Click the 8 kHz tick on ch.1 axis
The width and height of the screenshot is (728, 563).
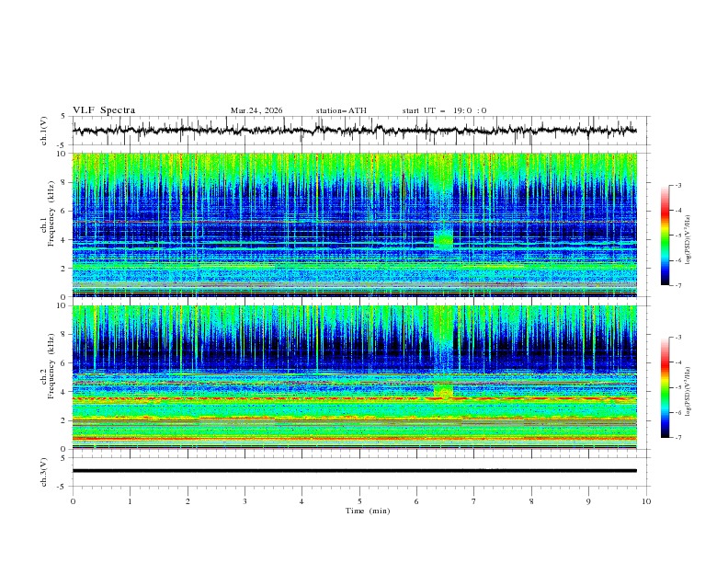click(64, 182)
